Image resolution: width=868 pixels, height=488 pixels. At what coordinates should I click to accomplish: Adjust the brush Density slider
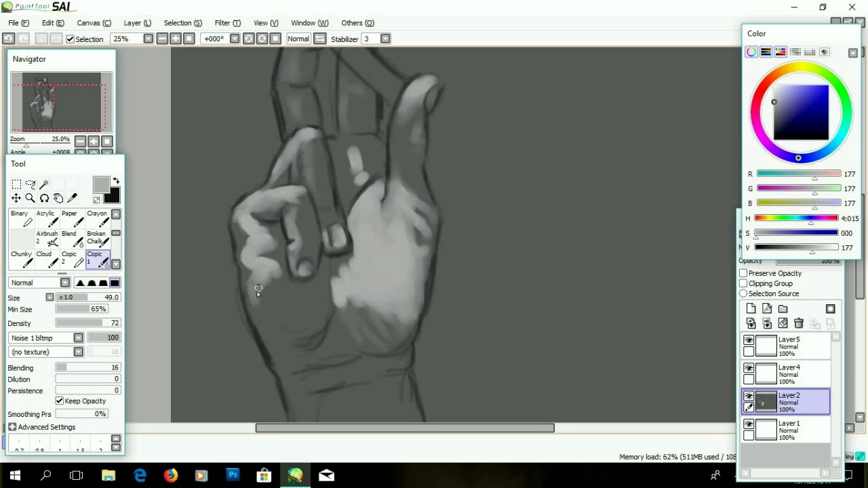[87, 323]
